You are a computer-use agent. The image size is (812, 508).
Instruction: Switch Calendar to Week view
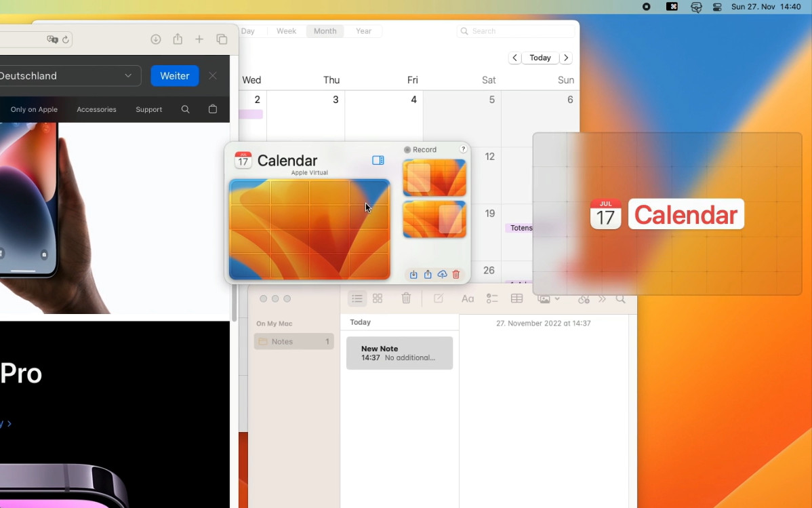286,31
